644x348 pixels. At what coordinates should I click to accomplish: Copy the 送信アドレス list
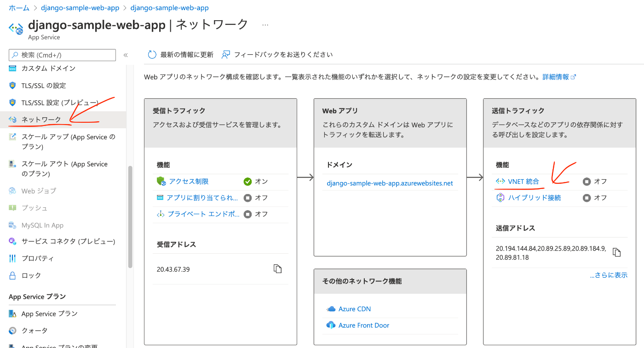click(617, 252)
